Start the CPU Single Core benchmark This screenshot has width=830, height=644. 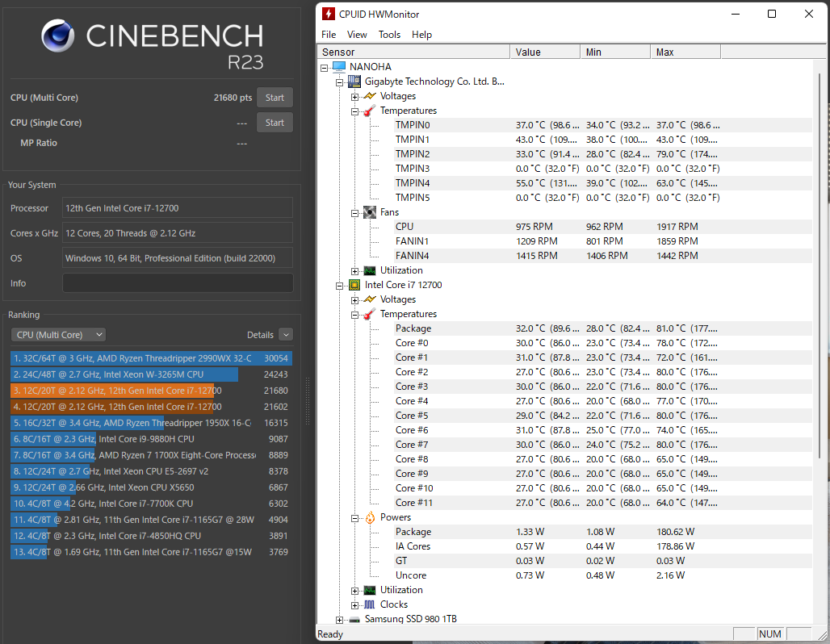[x=275, y=122]
